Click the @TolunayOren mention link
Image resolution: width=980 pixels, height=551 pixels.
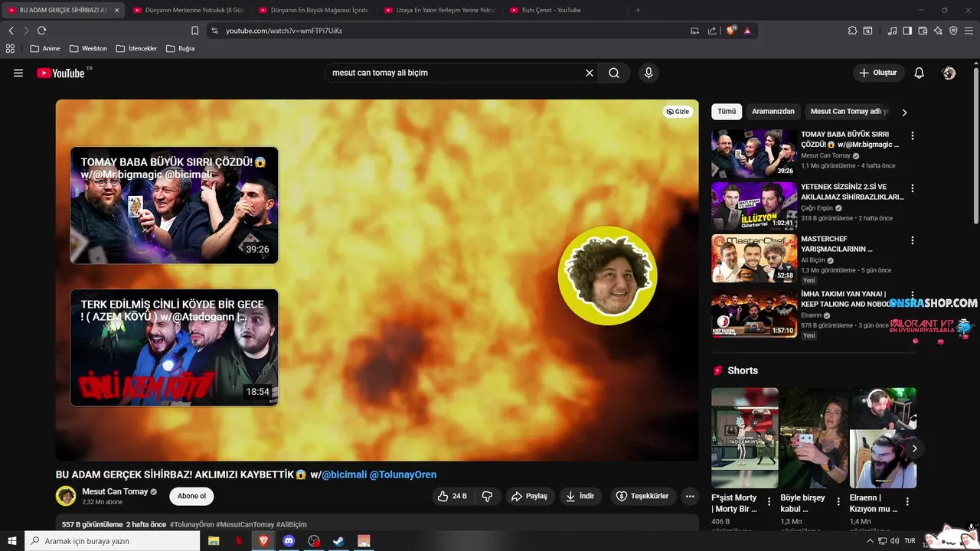403,474
